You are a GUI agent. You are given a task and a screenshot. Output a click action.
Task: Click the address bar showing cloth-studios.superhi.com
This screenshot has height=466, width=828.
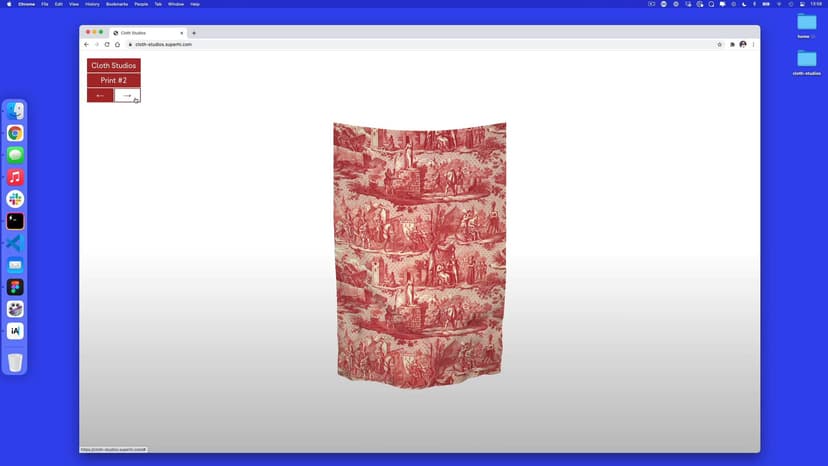[x=400, y=44]
